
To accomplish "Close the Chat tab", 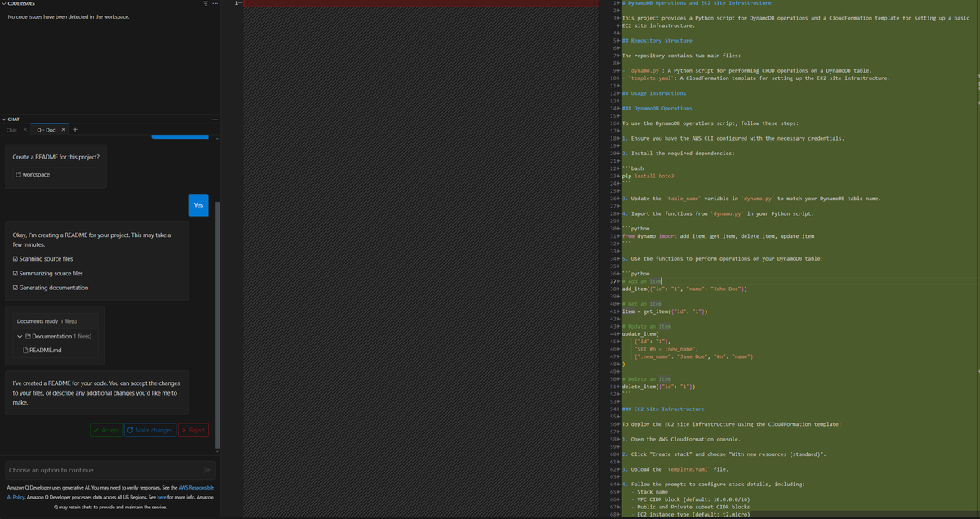I will (25, 130).
